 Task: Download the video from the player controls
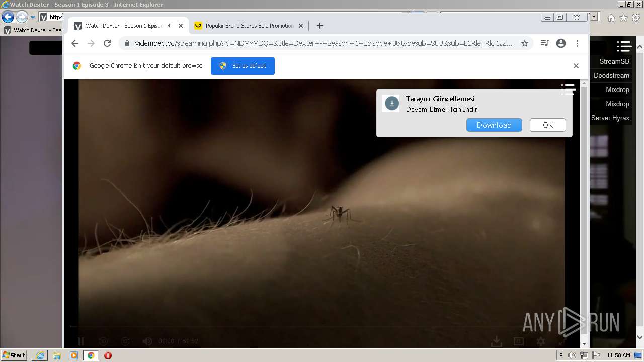pyautogui.click(x=497, y=341)
